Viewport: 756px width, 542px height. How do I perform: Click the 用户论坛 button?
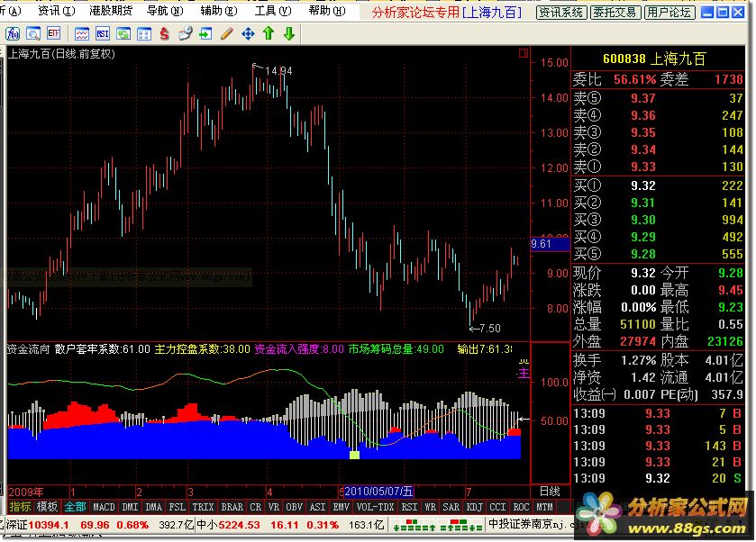click(x=669, y=13)
